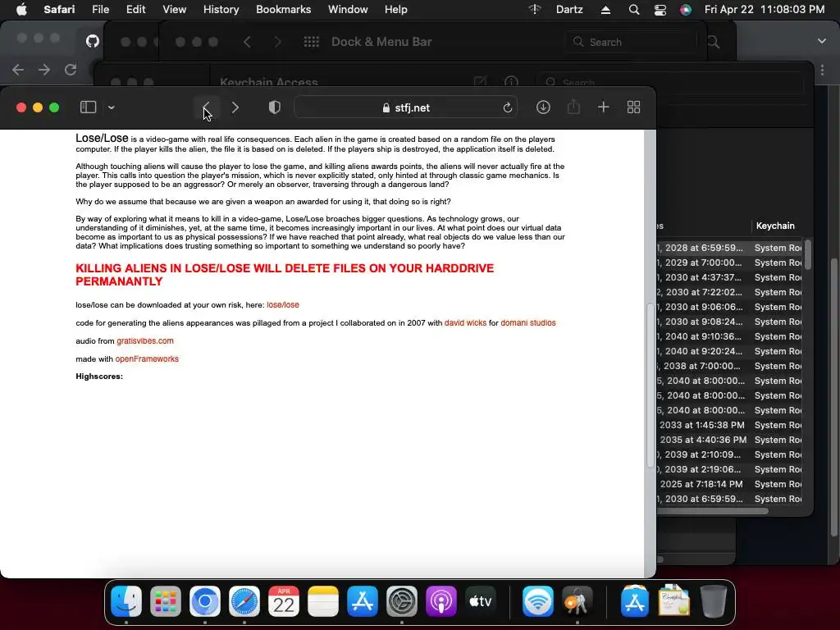Open the Apple menu
The image size is (840, 630).
point(21,10)
